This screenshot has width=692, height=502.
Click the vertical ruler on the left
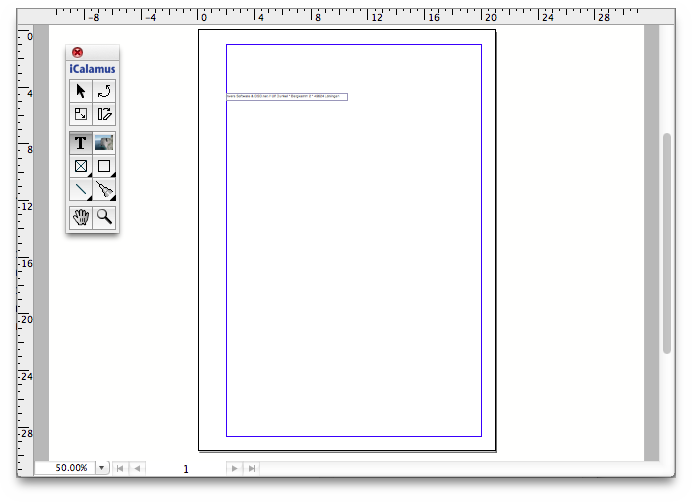pos(25,250)
